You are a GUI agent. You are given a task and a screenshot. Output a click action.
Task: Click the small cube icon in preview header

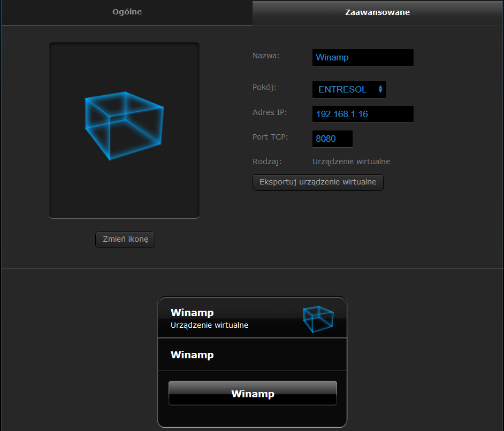pyautogui.click(x=318, y=319)
